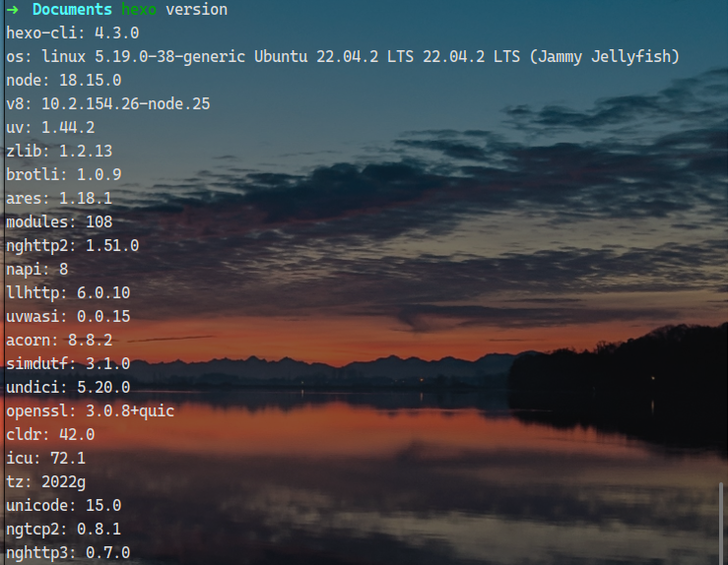Click the 'os: linux 5.19.0-38-generic' text
The image size is (728, 565).
click(x=125, y=56)
